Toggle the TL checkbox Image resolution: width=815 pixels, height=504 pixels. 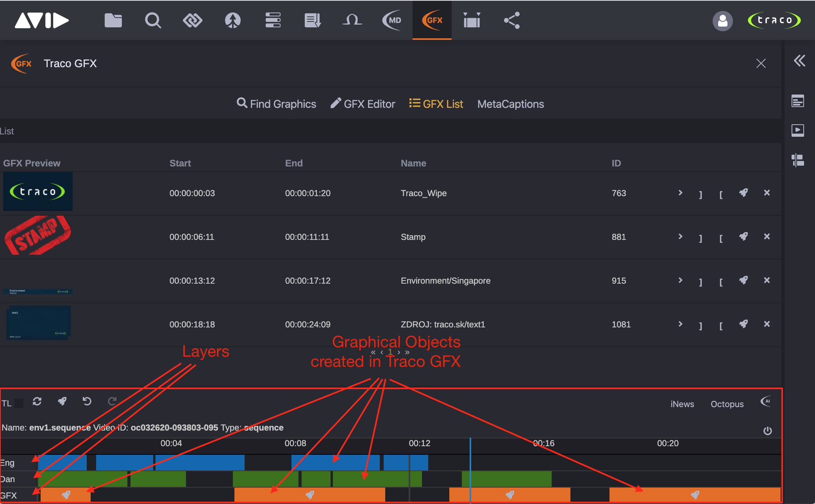point(19,403)
